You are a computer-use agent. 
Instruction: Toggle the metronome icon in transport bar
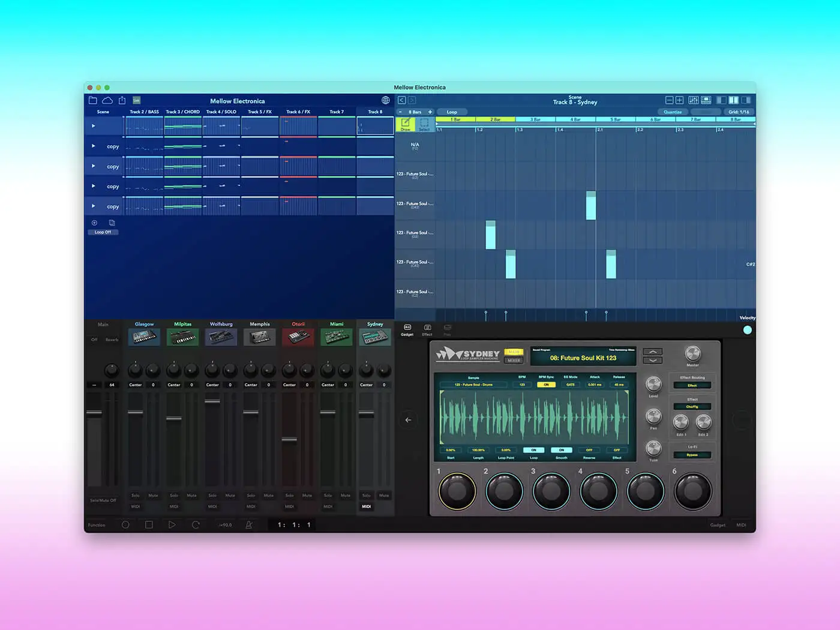[x=249, y=524]
